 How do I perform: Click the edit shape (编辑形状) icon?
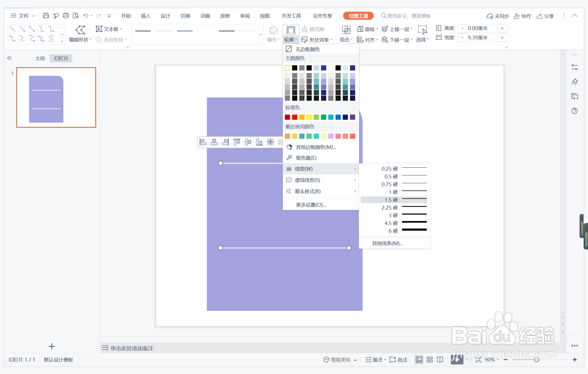(x=80, y=29)
